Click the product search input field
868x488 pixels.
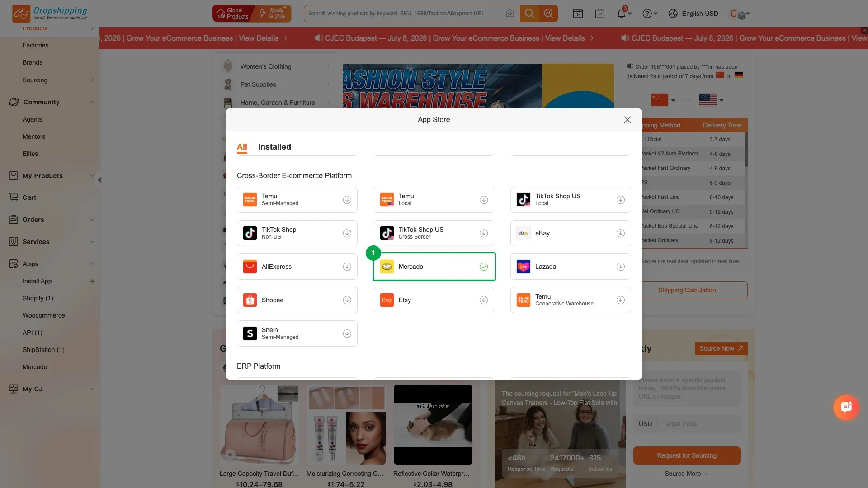click(x=405, y=14)
